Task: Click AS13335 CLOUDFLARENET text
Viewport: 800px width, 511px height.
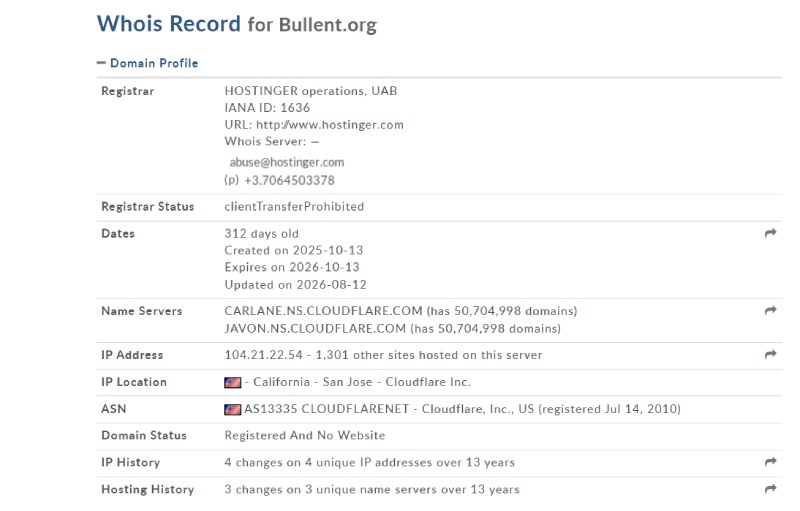Action: click(327, 409)
